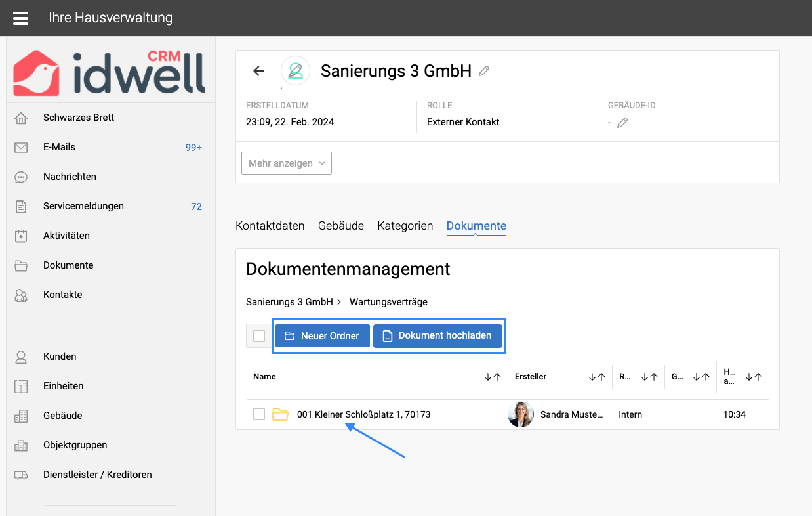Viewport: 812px width, 516px height.
Task: Open the hamburger menu icon
Action: [x=21, y=18]
